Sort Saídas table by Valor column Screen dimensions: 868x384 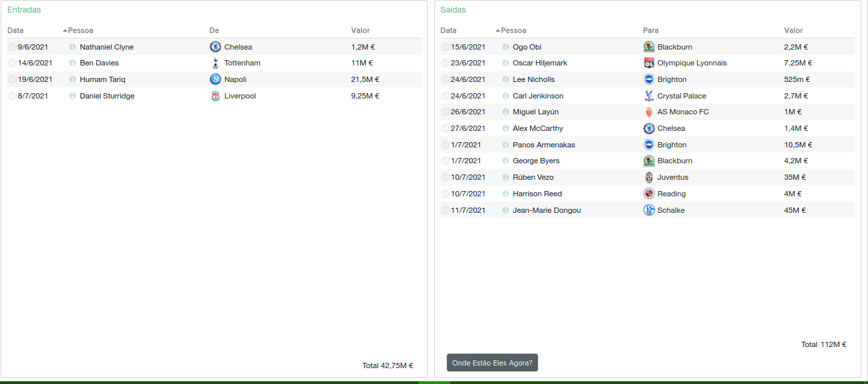(x=793, y=30)
